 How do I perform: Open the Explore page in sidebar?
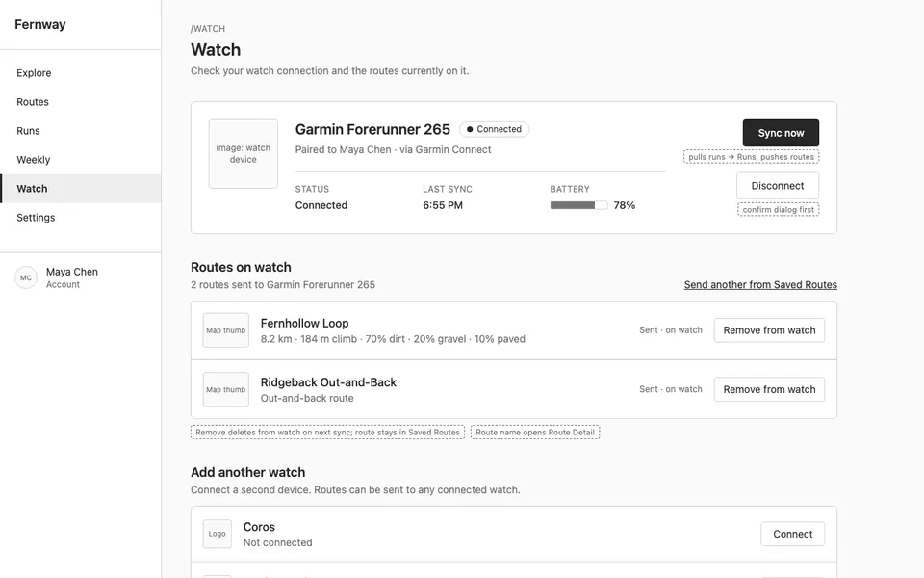[80, 73]
